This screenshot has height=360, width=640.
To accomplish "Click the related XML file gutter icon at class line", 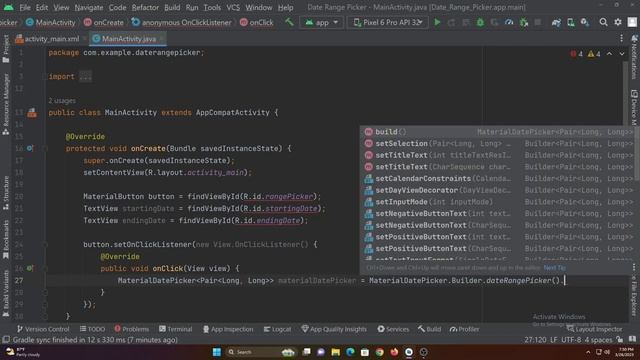I will pos(32,113).
